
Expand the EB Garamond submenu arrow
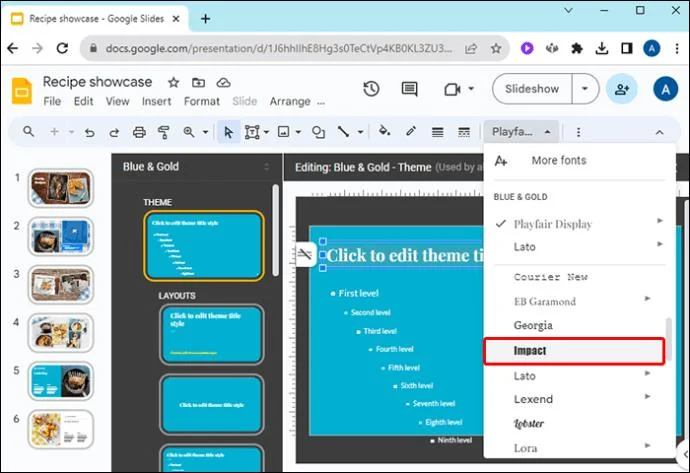647,299
